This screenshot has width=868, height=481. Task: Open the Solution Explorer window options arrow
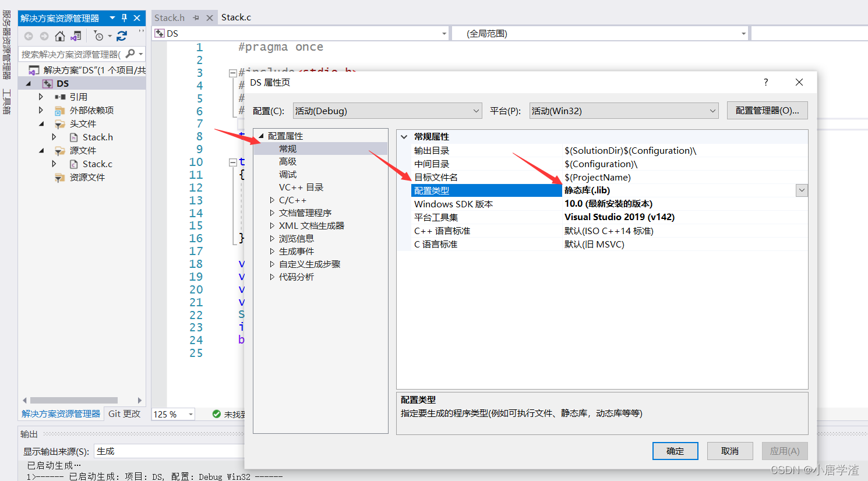point(112,18)
